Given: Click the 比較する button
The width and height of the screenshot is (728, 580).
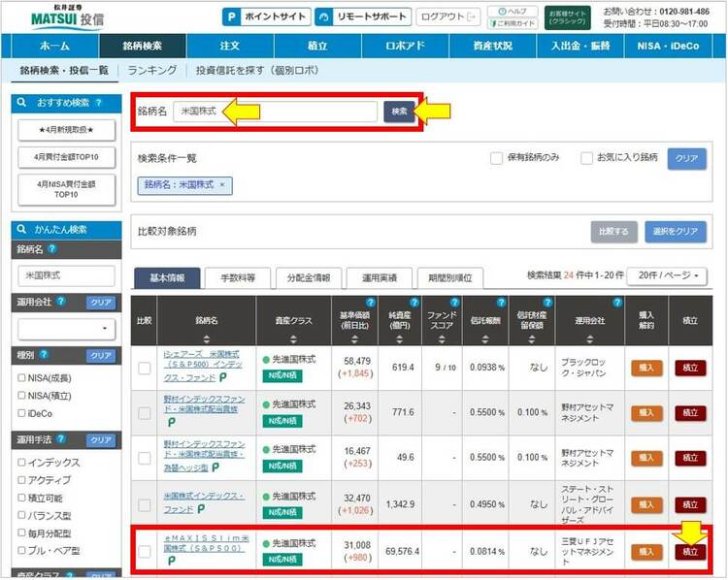Looking at the screenshot, I should pos(613,232).
